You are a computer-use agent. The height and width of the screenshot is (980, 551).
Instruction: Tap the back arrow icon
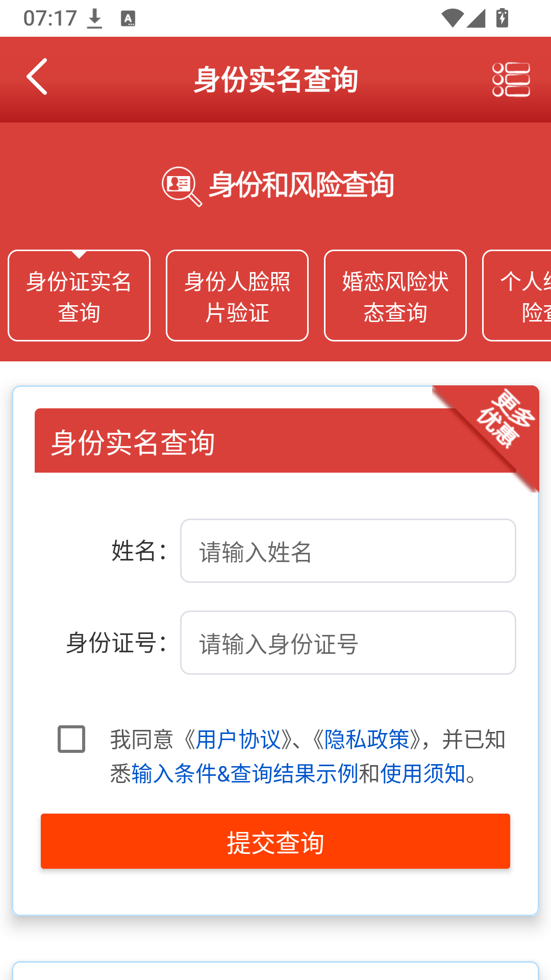pyautogui.click(x=37, y=77)
